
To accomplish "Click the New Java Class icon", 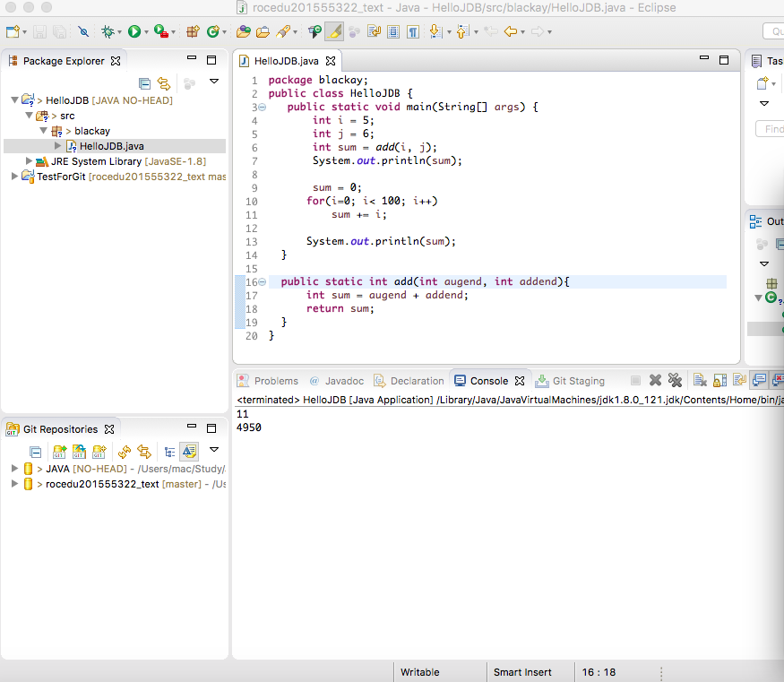I will coord(213,31).
